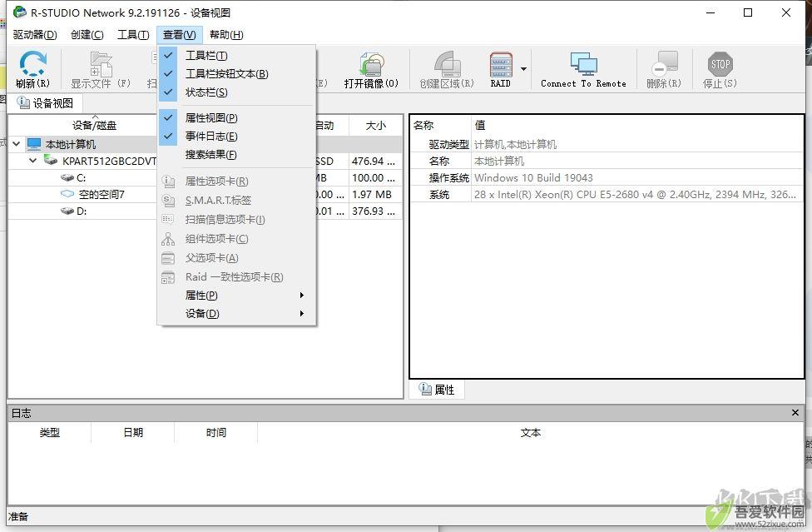Viewport: 812px width, 532px height.
Task: Click the Raid consistency tab icon
Action: pyautogui.click(x=168, y=277)
